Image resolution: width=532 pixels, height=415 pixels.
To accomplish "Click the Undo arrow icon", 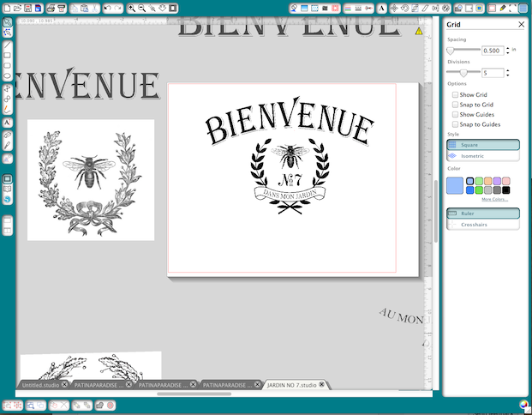I will pos(108,8).
